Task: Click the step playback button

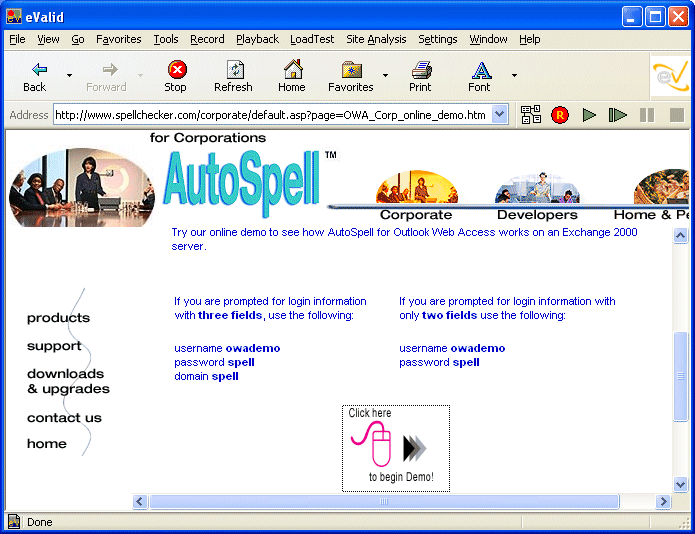Action: 617,115
